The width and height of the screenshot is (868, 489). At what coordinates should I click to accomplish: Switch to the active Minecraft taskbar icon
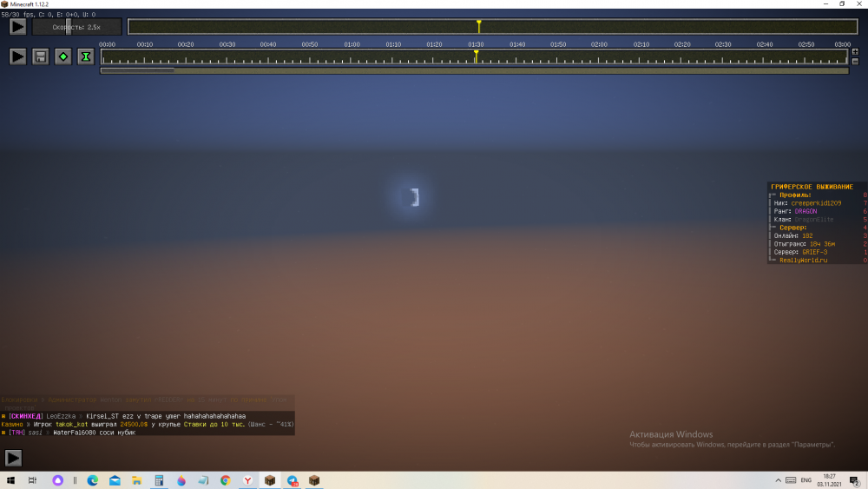[x=270, y=480]
